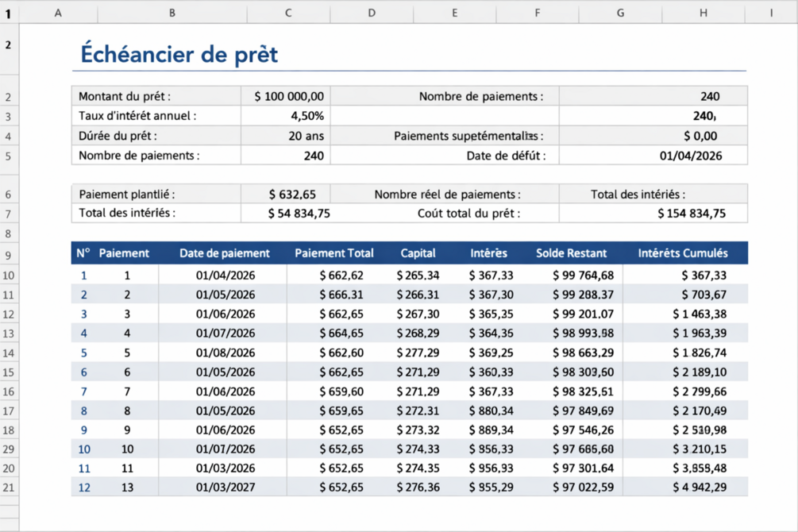The width and height of the screenshot is (798, 532).
Task: Select cumulative interest cell '$ 4 942,29'
Action: [x=700, y=488]
